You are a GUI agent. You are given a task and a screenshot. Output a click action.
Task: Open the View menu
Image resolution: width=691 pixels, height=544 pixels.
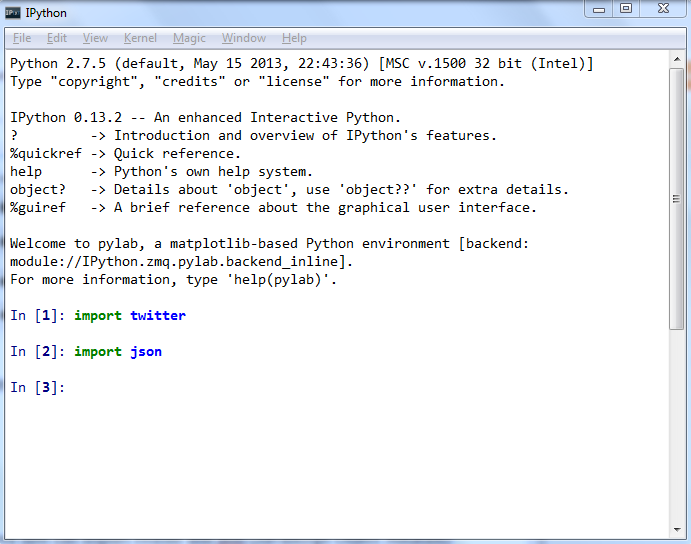coord(95,38)
